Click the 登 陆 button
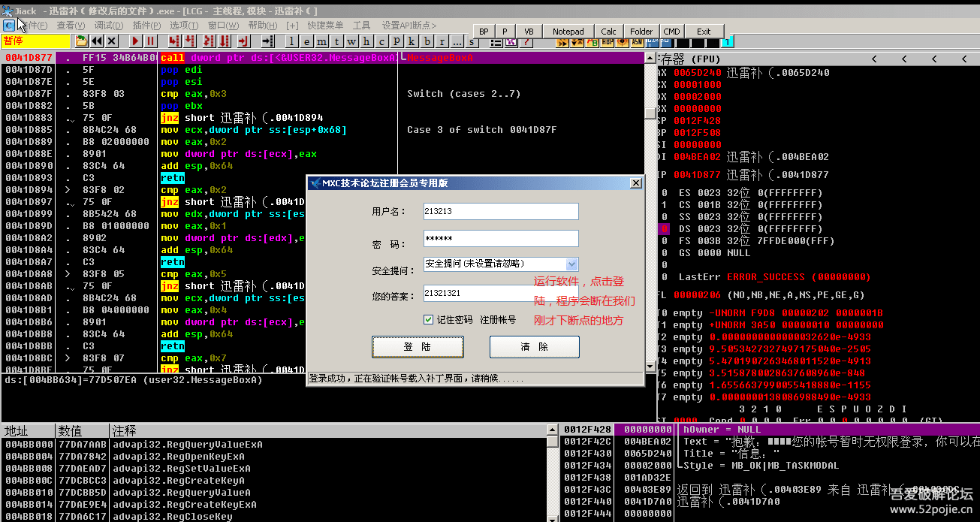The width and height of the screenshot is (980, 522). [x=418, y=347]
